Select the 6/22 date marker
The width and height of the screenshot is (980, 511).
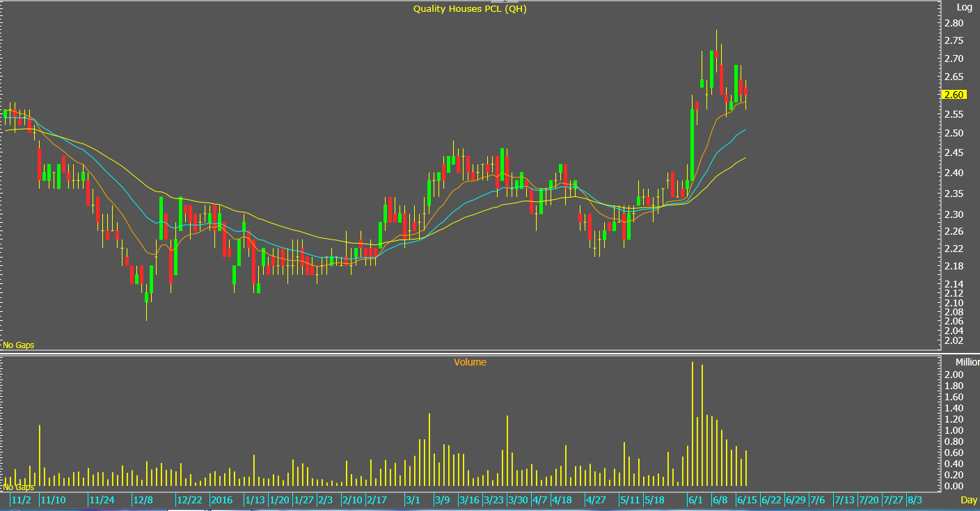pyautogui.click(x=771, y=500)
